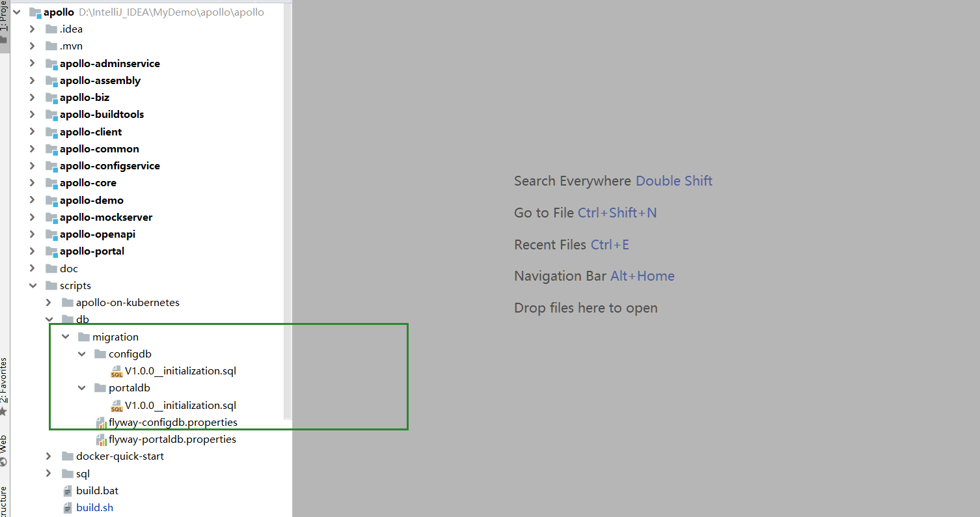Collapse the apollo project root node
The width and height of the screenshot is (980, 517).
point(16,12)
